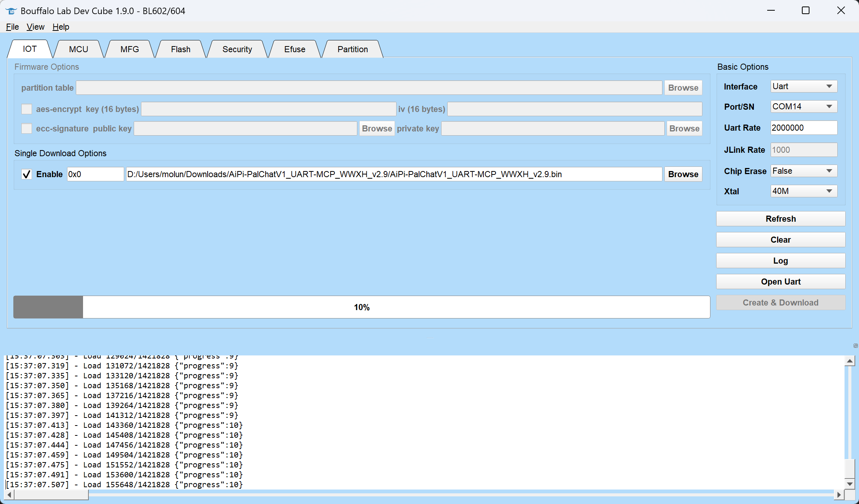Switch to the Efuse tab
This screenshot has height=504, width=859.
(294, 49)
